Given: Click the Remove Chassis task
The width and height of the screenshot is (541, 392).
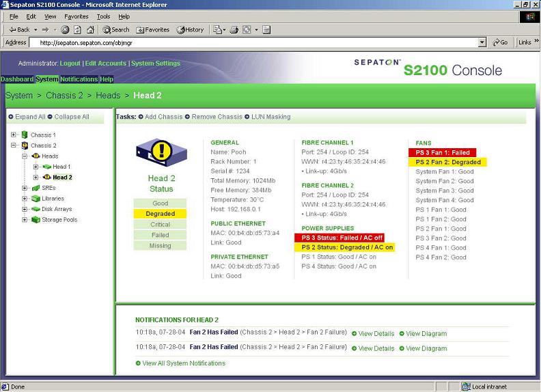Looking at the screenshot, I should click(x=214, y=117).
